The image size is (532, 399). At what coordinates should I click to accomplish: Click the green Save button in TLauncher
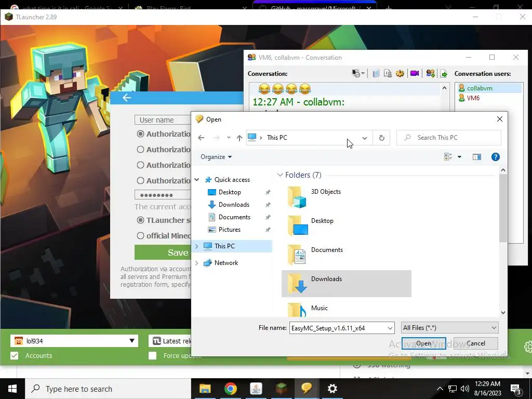coord(163,252)
